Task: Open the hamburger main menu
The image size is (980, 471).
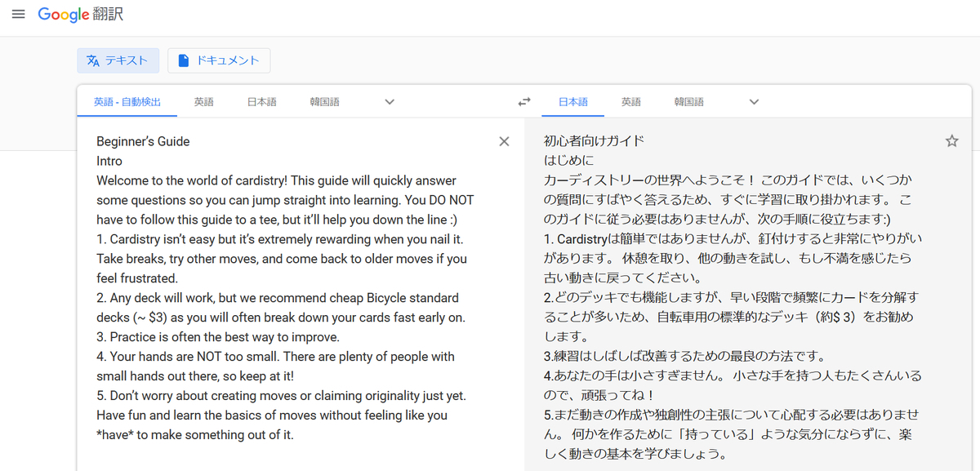Action: 18,15
